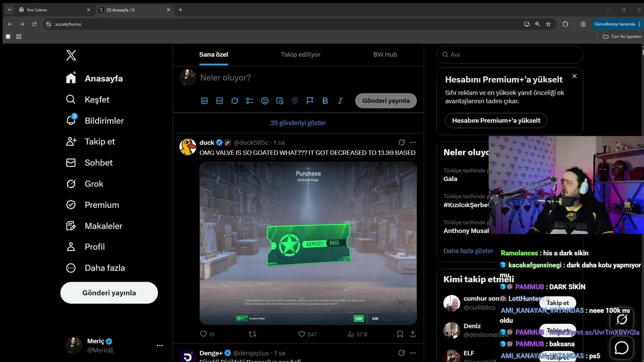Click Daha fazla göster link
This screenshot has width=644, height=362.
point(468,251)
